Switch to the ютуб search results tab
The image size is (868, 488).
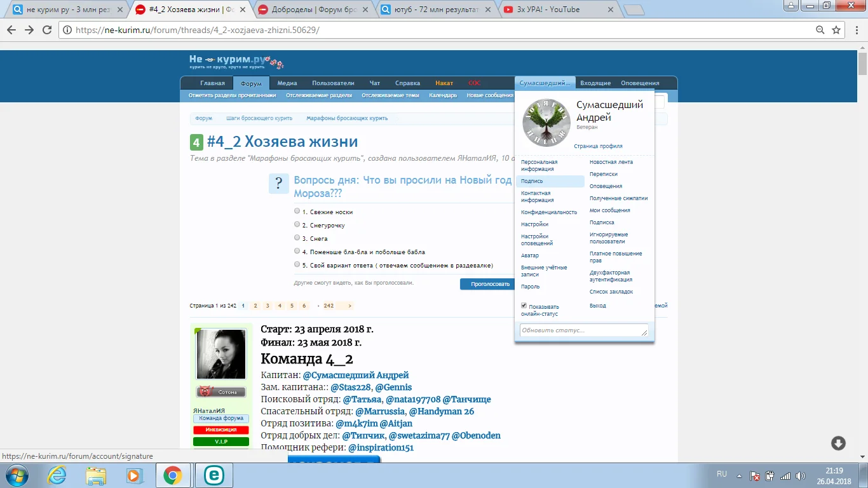pos(434,10)
